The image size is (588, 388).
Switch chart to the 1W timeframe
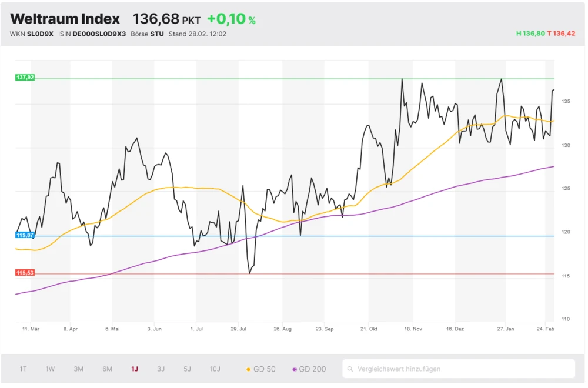50,369
